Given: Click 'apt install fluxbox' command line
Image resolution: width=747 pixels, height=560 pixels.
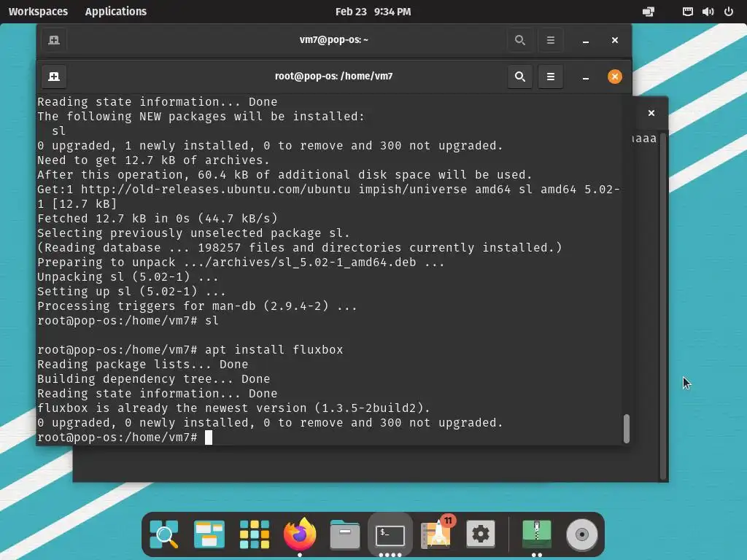Looking at the screenshot, I should pyautogui.click(x=274, y=349).
